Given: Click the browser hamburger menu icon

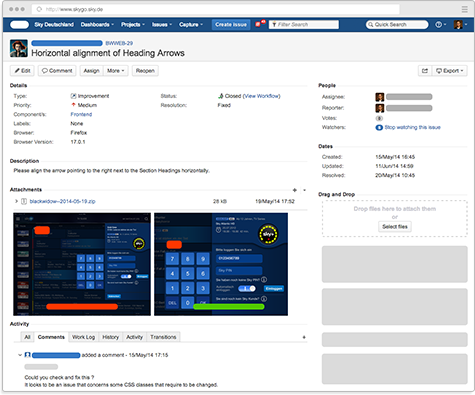Looking at the screenshot, I should click(x=464, y=9).
